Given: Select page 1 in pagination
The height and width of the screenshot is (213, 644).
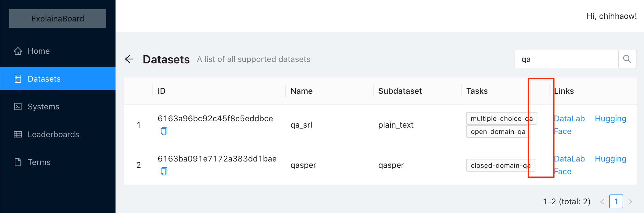Looking at the screenshot, I should pyautogui.click(x=616, y=201).
